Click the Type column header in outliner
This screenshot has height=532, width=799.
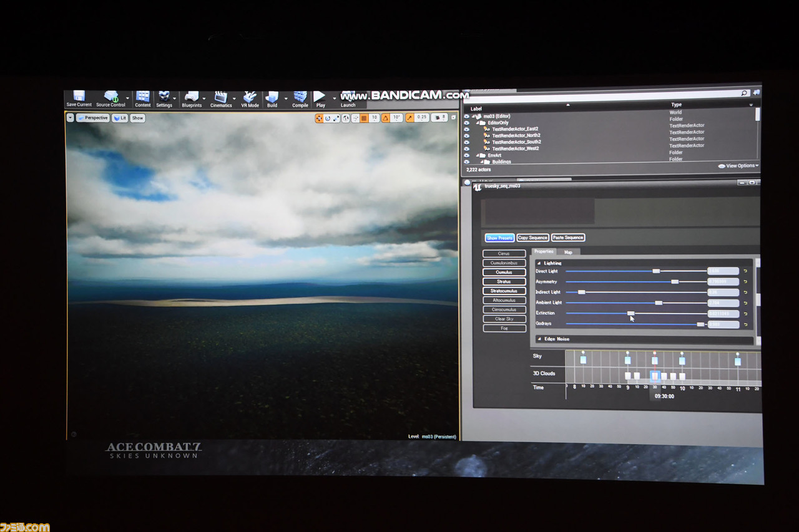pyautogui.click(x=676, y=105)
